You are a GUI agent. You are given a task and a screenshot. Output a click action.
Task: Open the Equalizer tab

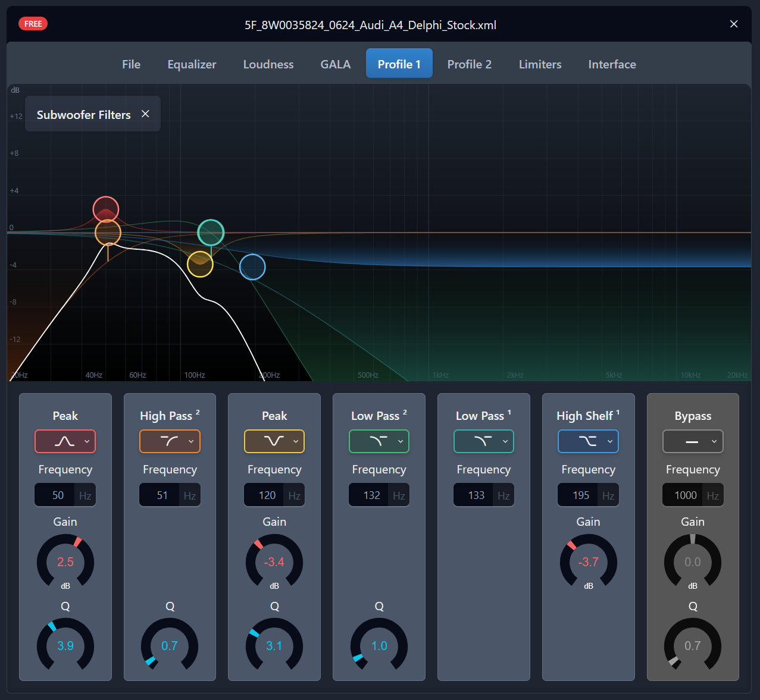192,64
